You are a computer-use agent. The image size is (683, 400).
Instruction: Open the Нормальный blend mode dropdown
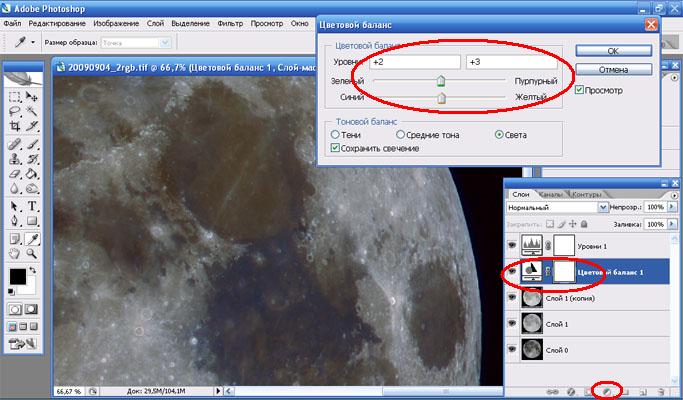click(603, 207)
